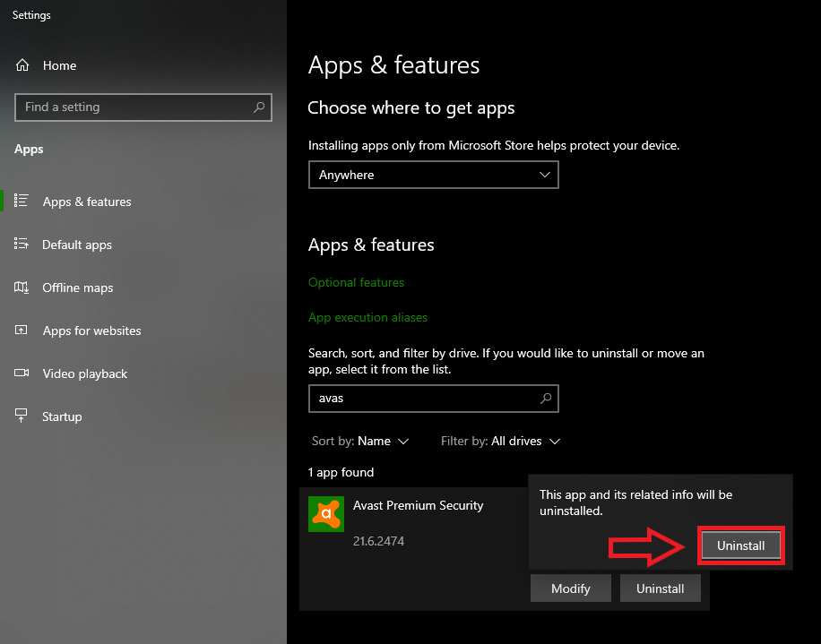Click the Offline maps map icon
This screenshot has height=644, width=821.
click(22, 288)
